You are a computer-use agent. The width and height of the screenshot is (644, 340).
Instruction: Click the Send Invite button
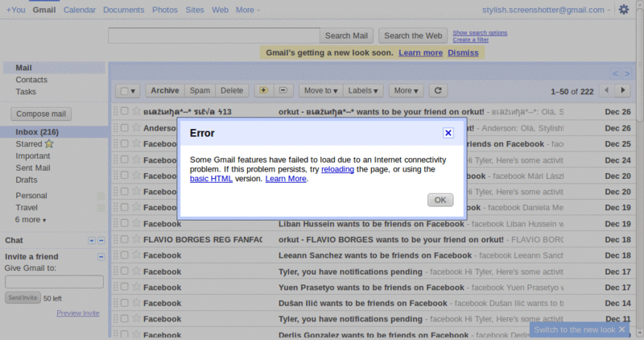pyautogui.click(x=23, y=297)
